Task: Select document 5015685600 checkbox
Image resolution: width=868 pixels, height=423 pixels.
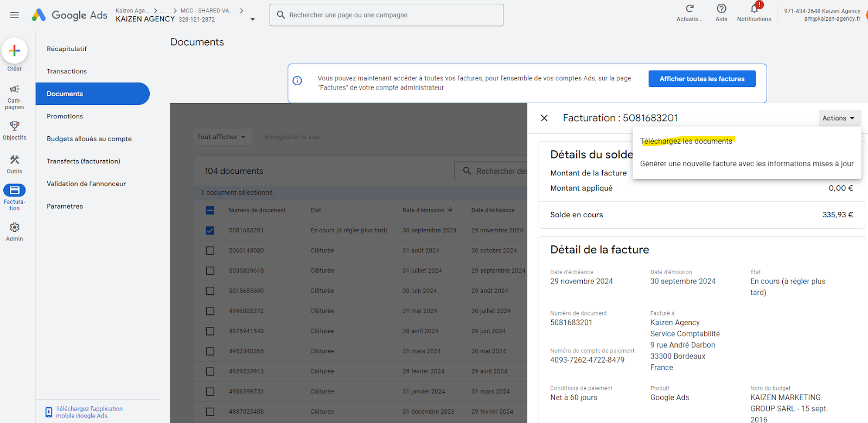Action: [210, 291]
